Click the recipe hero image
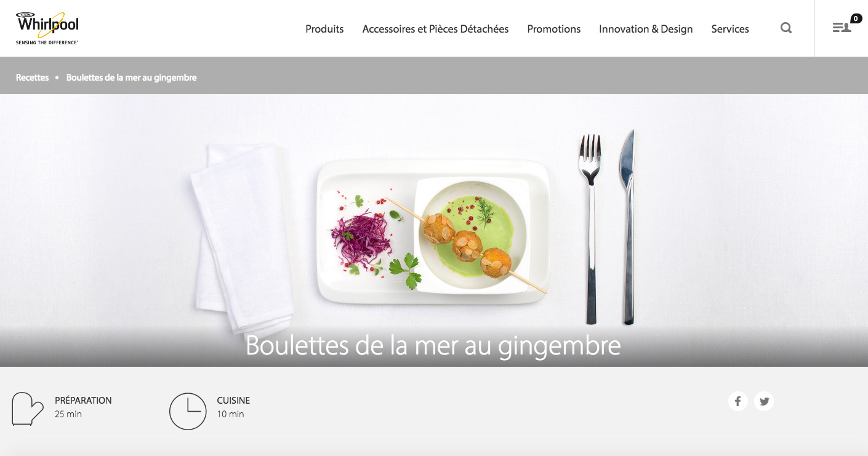Viewport: 868px width, 456px height. click(434, 230)
